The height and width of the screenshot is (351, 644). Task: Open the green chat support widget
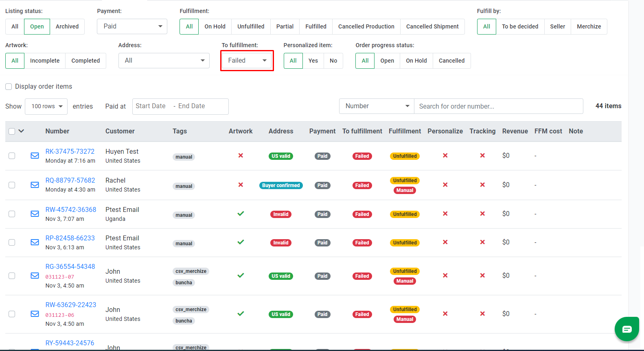pyautogui.click(x=627, y=329)
